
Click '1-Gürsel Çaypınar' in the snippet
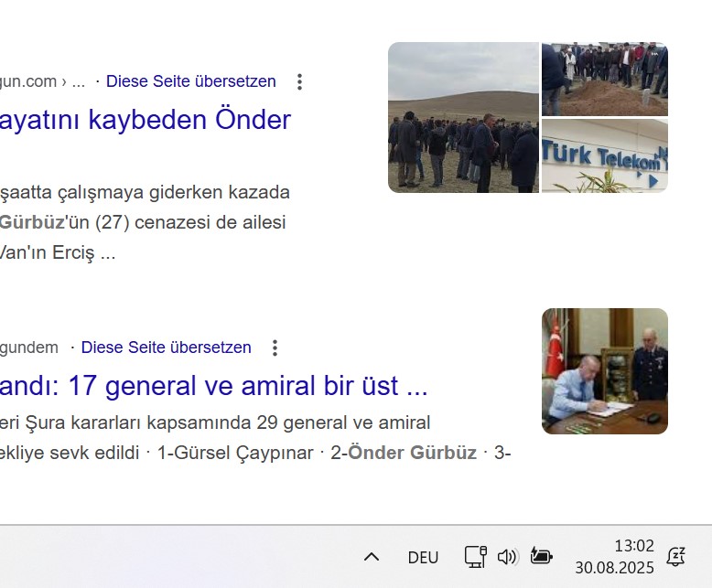(x=235, y=453)
